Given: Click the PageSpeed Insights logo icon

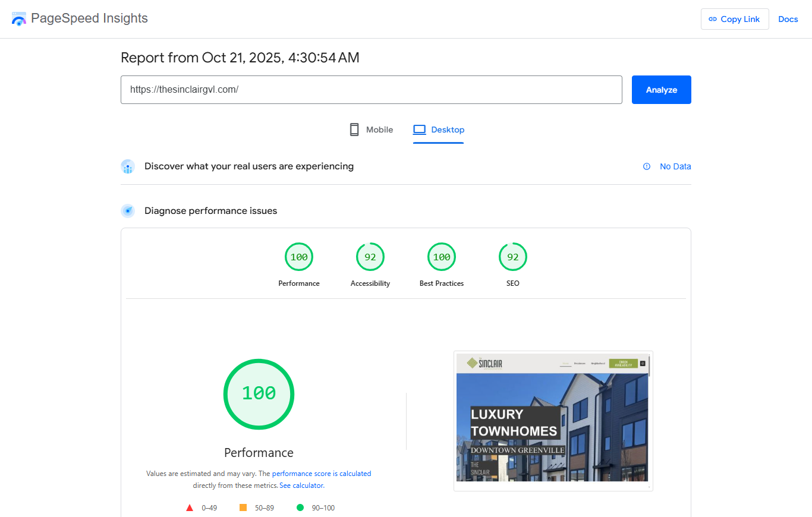Looking at the screenshot, I should 18,18.
